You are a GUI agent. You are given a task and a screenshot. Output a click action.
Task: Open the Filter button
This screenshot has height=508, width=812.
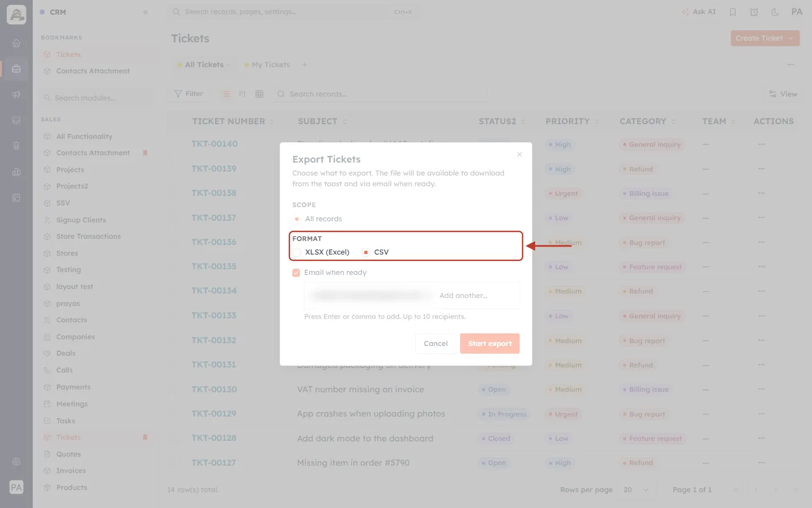tap(189, 94)
